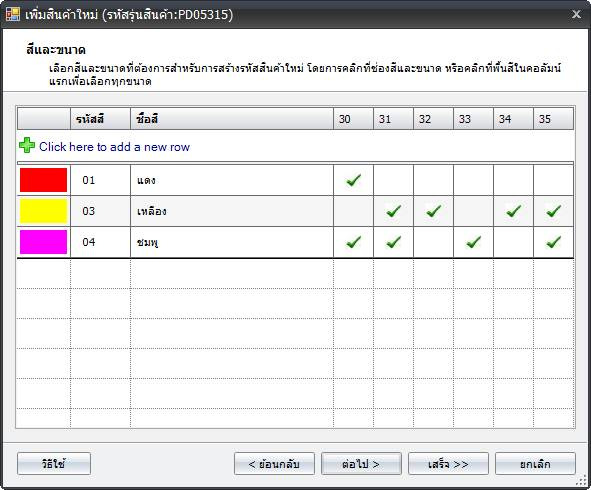Select the yellow color swatch
The image size is (591, 490).
point(43,211)
